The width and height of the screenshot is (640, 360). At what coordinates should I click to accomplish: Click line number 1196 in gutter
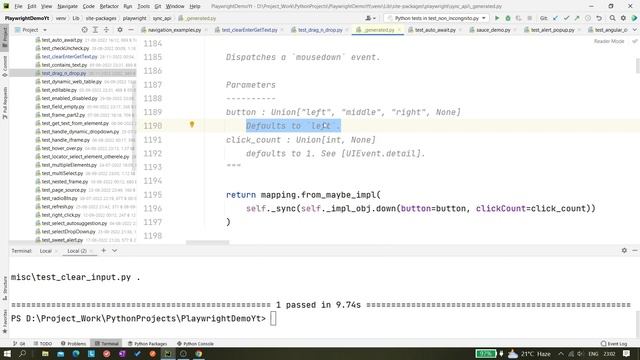coord(153,209)
